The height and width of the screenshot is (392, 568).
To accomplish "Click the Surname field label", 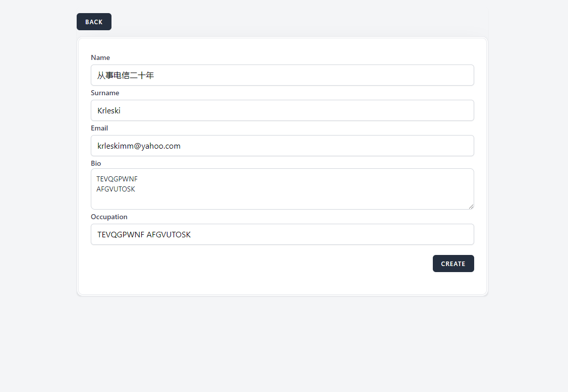I will 105,93.
